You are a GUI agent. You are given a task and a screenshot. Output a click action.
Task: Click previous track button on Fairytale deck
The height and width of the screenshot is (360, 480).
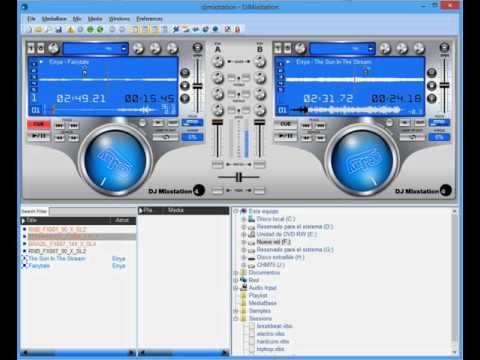click(59, 125)
